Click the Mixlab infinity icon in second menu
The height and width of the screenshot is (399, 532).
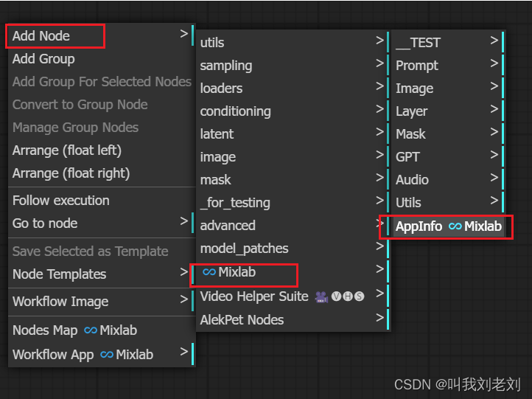[209, 272]
